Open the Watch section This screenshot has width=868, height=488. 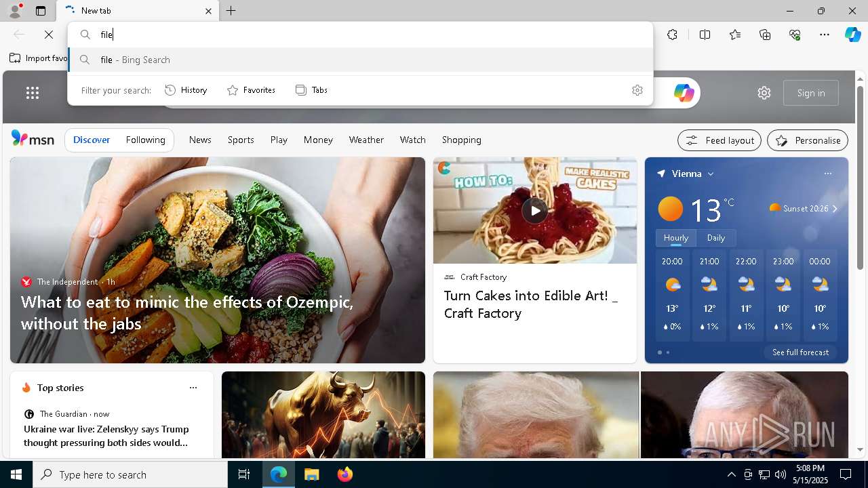pyautogui.click(x=413, y=140)
